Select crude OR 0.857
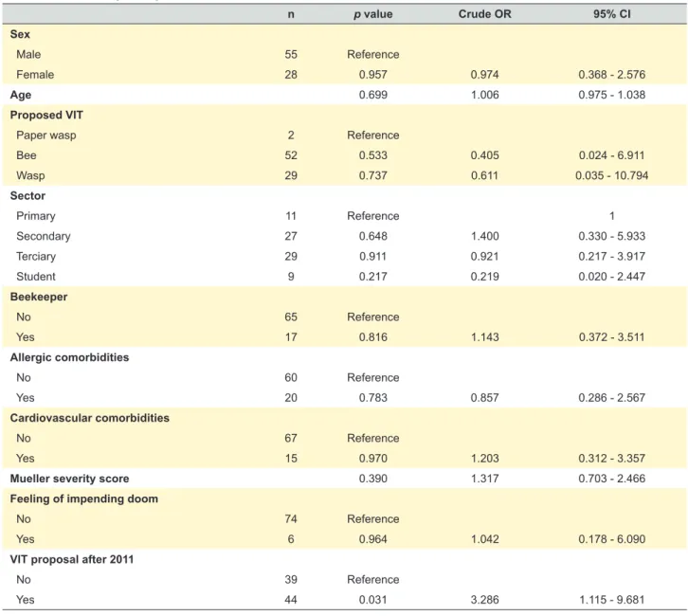This screenshot has width=688, height=616. (x=485, y=397)
